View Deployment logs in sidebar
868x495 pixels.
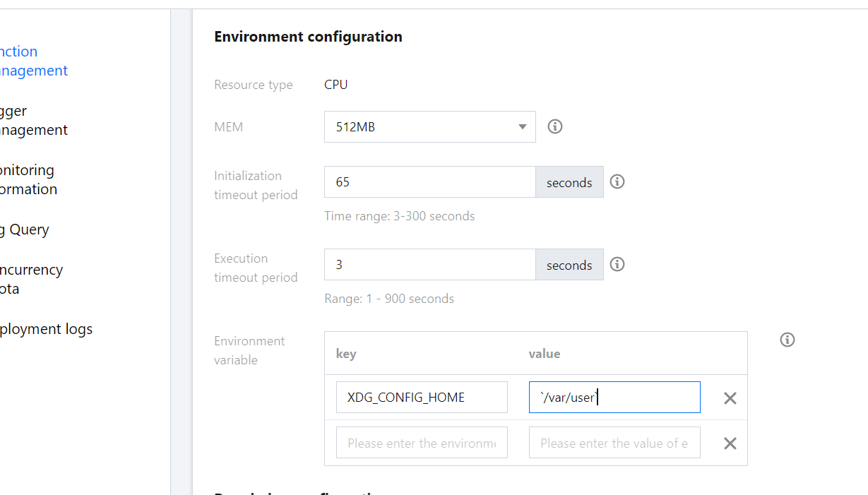pyautogui.click(x=46, y=329)
